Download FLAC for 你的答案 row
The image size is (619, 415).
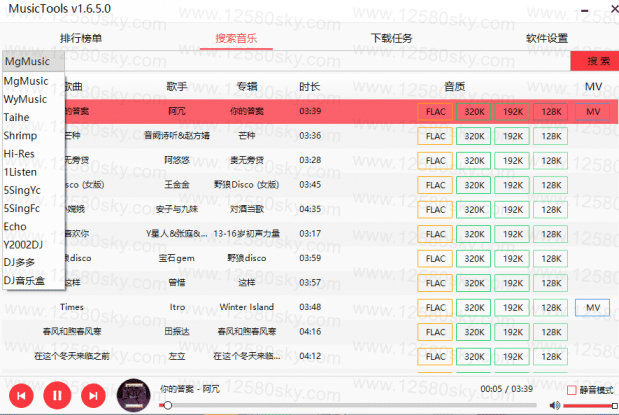coord(435,112)
